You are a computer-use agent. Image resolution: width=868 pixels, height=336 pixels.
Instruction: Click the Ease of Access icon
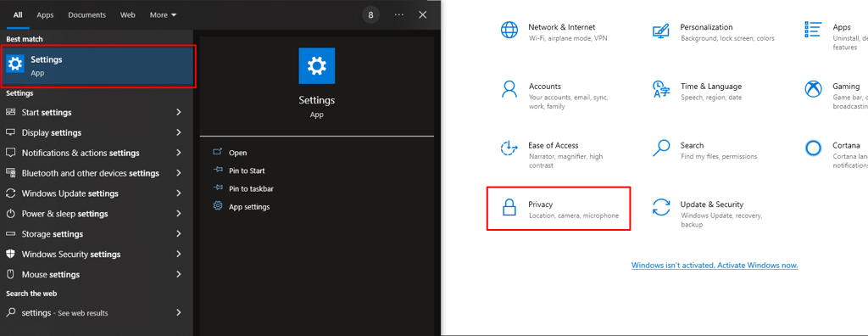click(509, 148)
